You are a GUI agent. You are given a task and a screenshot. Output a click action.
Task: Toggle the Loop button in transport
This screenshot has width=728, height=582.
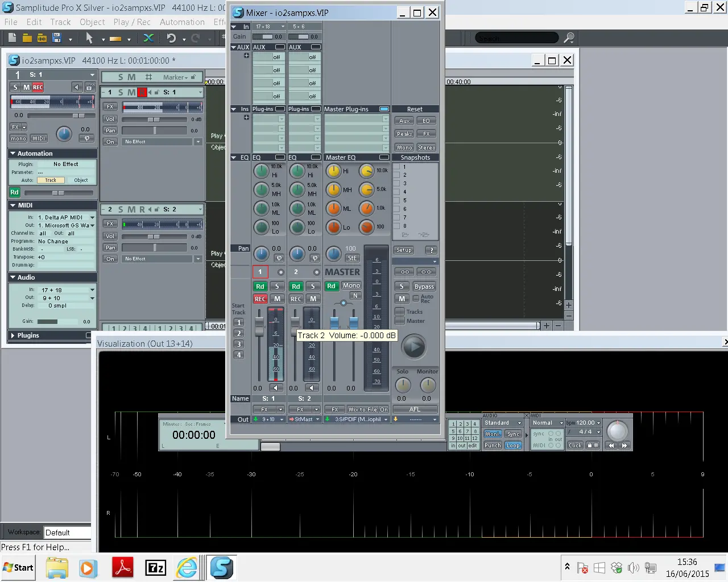tap(513, 446)
